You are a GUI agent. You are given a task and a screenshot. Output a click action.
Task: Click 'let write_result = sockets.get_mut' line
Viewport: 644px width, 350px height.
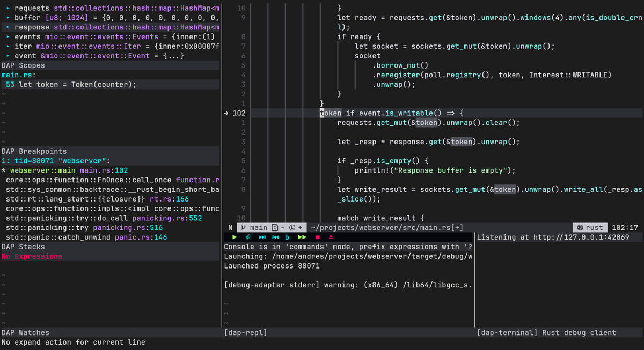[x=489, y=190]
